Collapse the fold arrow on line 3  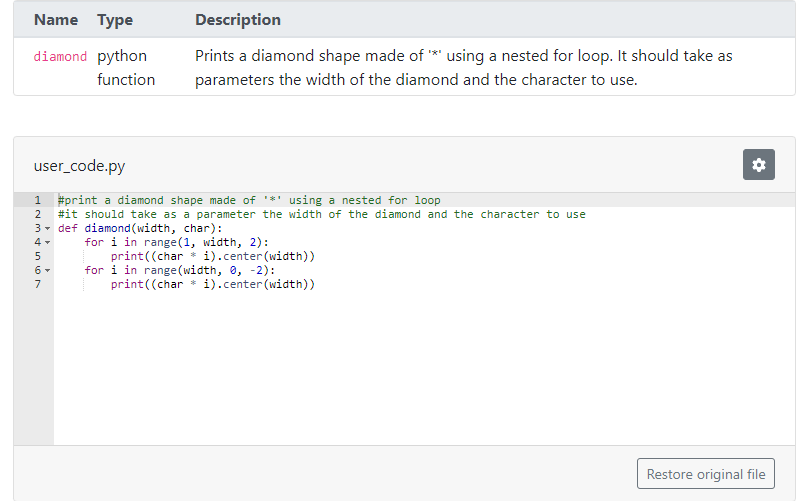(48, 229)
